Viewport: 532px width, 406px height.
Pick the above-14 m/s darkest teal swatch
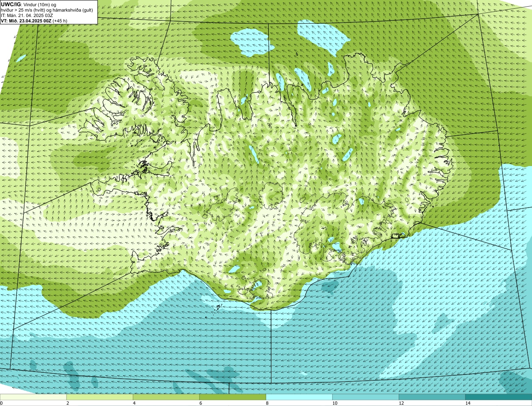(x=499, y=397)
